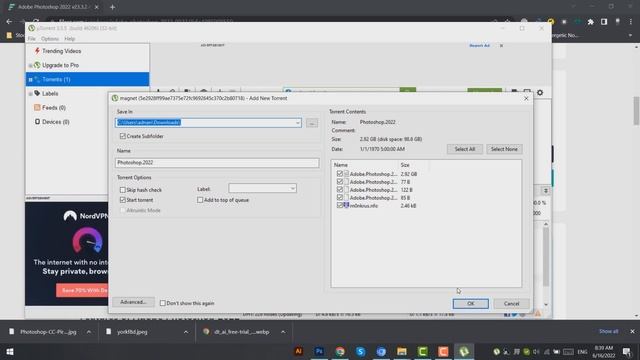
Task: Go back in the Chrome browser
Action: click(9, 22)
